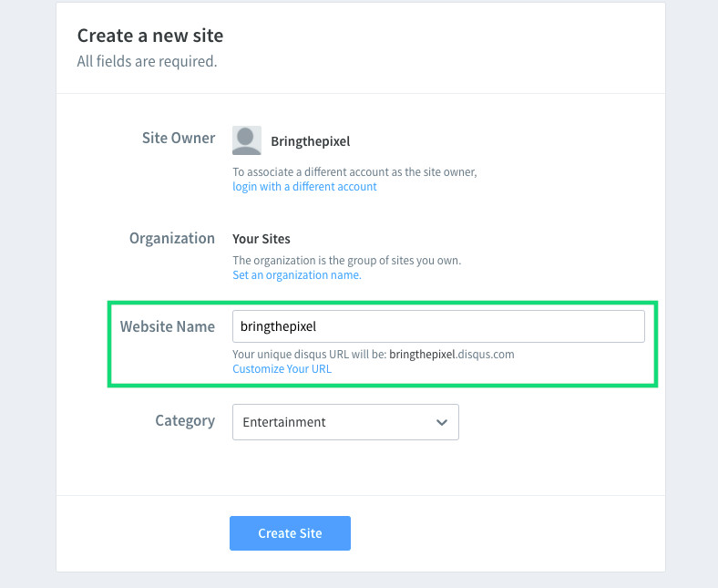Click the associate a different account description
This screenshot has width=718, height=588.
[x=354, y=172]
